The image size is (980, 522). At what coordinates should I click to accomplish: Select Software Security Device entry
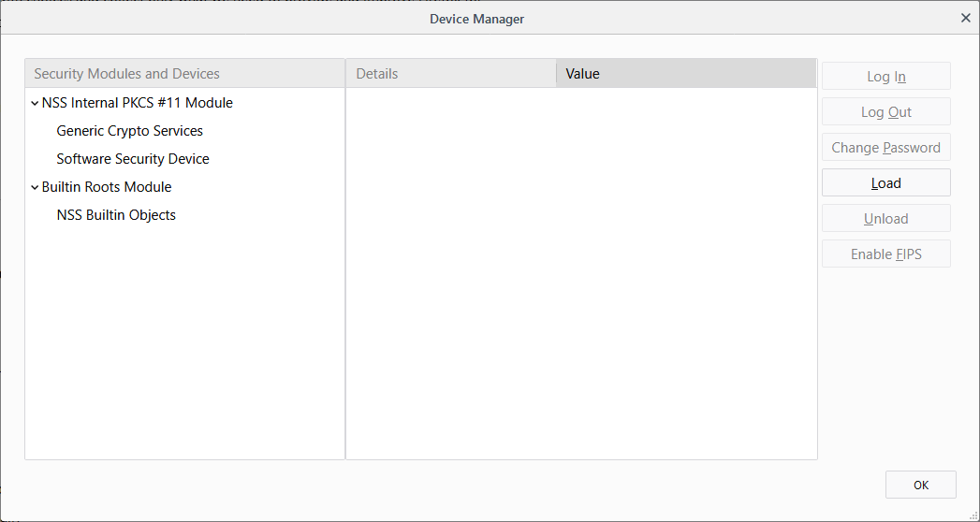pos(132,159)
